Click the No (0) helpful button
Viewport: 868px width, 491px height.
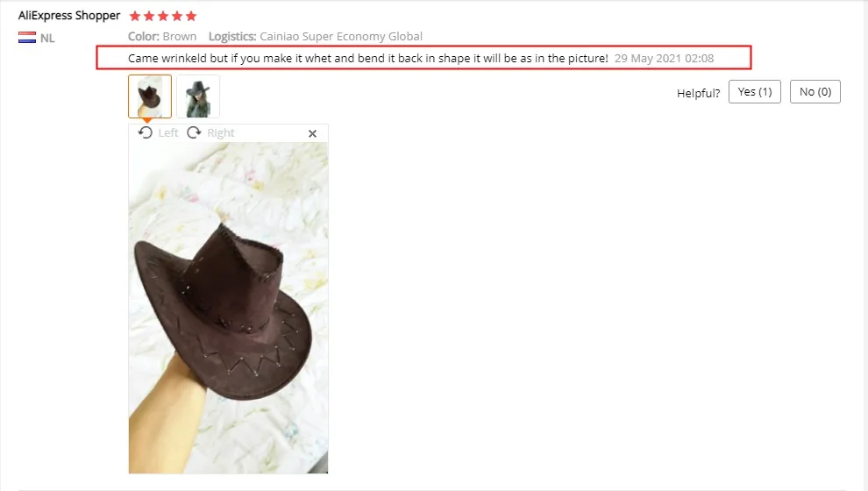coord(815,91)
